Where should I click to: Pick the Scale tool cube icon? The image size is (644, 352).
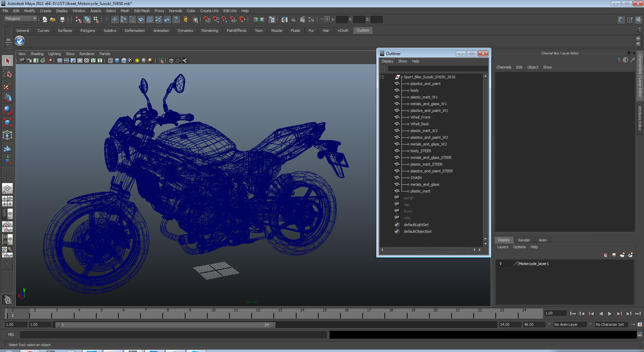(7, 123)
